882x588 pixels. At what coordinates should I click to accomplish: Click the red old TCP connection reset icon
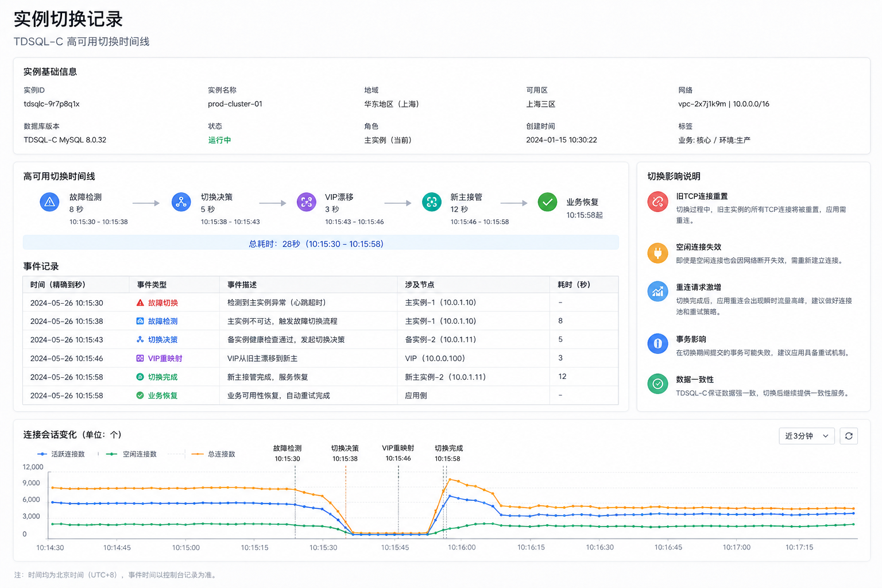point(657,202)
